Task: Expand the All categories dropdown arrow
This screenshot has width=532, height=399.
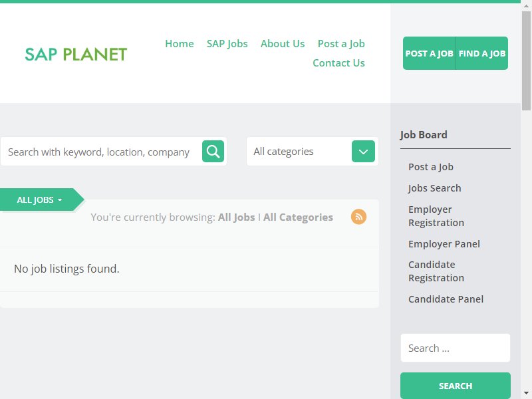Action: point(363,152)
